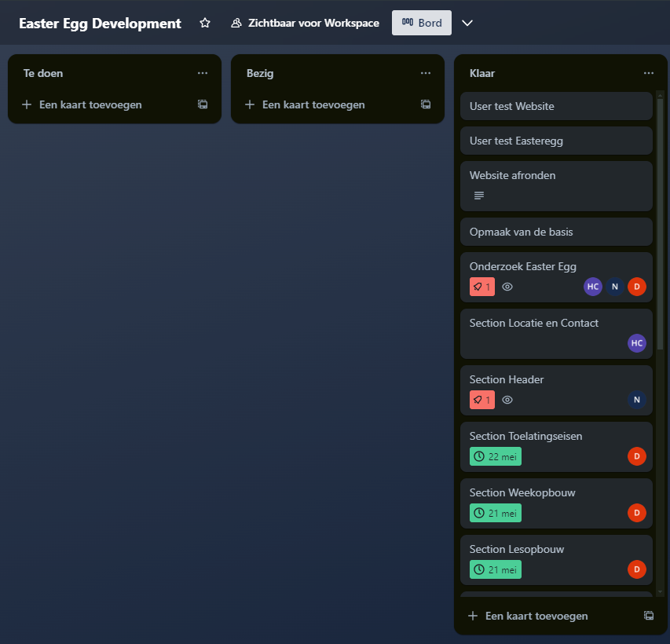
Task: Open the Bezig list three-dots menu
Action: (x=426, y=73)
